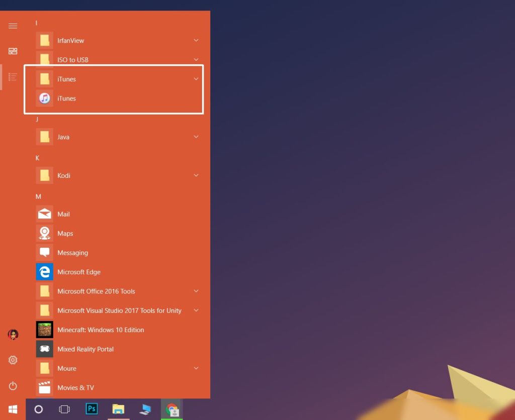The width and height of the screenshot is (515, 420).
Task: Open the Maps app
Action: pyautogui.click(x=64, y=233)
